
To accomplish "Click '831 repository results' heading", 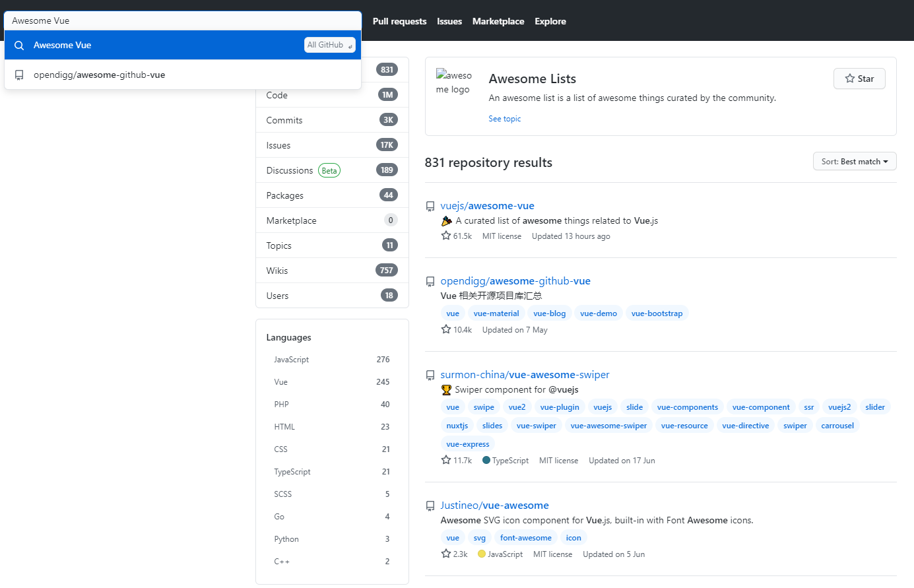I will click(488, 162).
